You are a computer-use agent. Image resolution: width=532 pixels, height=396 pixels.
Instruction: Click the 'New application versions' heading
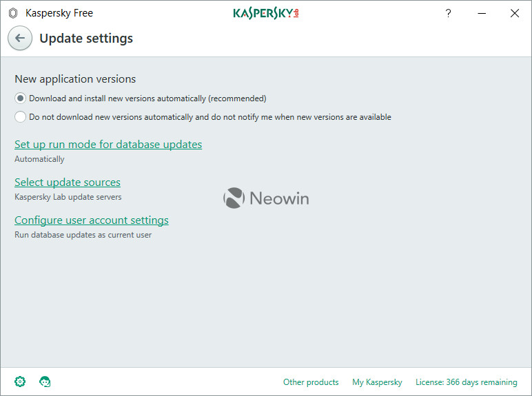[75, 79]
